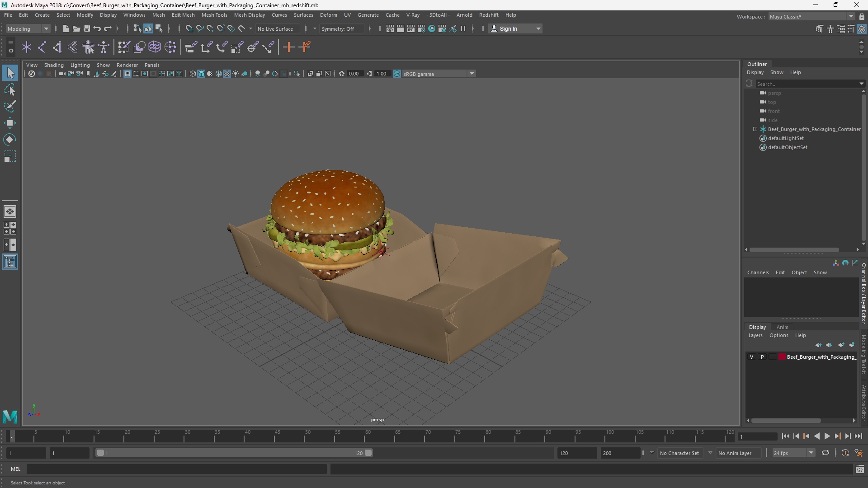
Task: Toggle V visibility of Beef_Burger layer
Action: (x=752, y=357)
